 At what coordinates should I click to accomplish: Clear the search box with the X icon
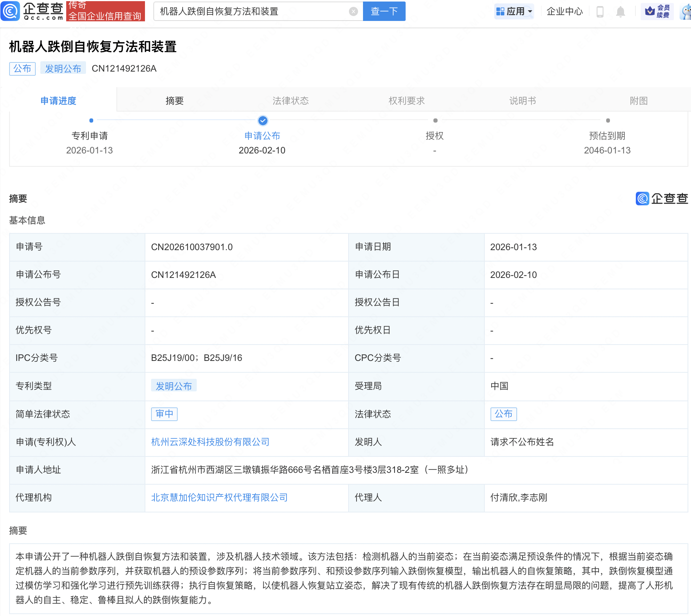(x=353, y=11)
